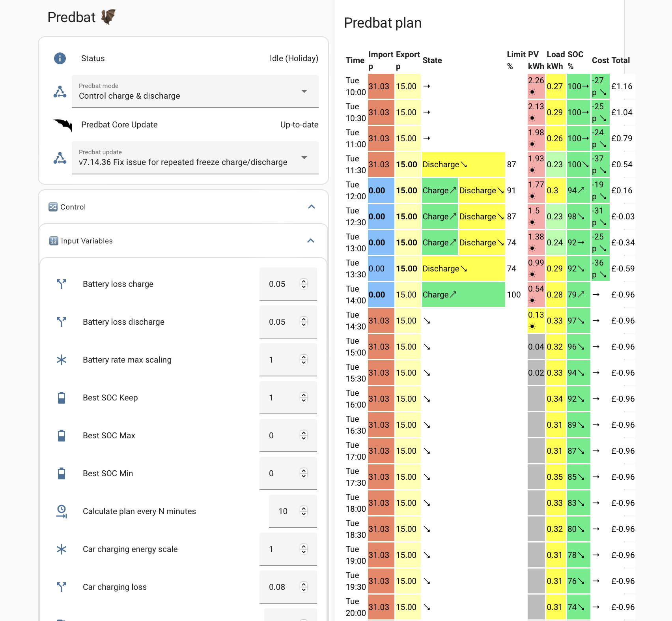Open the Predbat mode dropdown
The width and height of the screenshot is (672, 621).
pos(195,91)
